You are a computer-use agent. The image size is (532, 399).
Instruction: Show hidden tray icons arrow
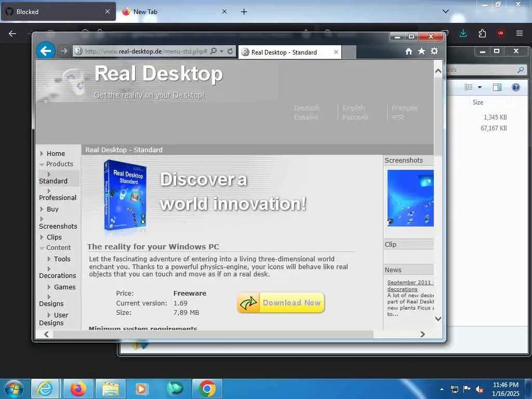442,389
